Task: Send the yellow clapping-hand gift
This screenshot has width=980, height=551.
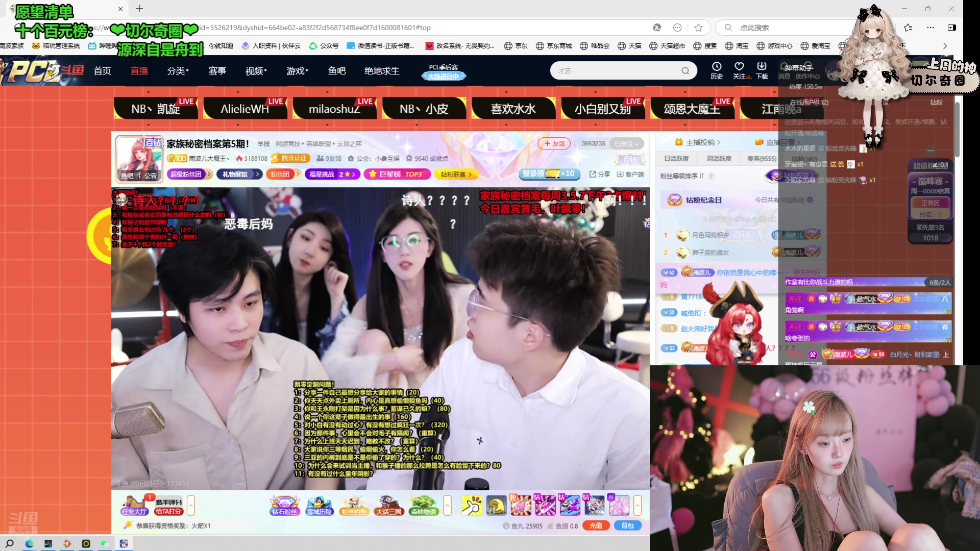Action: click(472, 505)
